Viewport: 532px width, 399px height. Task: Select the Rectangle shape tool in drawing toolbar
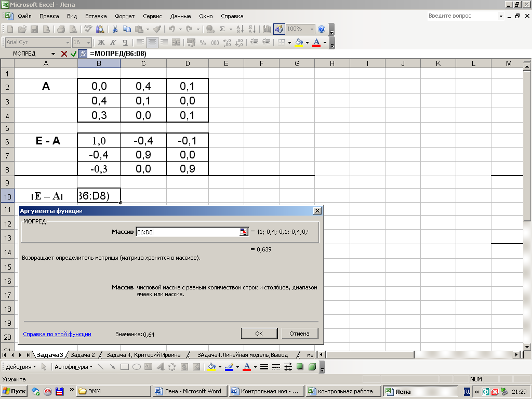(x=125, y=367)
